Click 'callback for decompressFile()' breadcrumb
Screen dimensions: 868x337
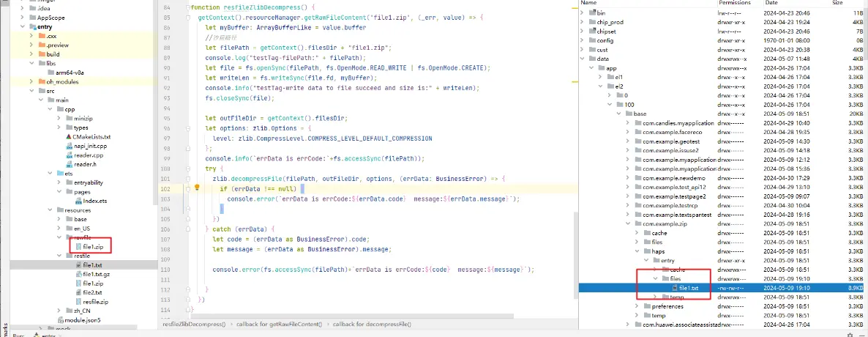click(373, 324)
